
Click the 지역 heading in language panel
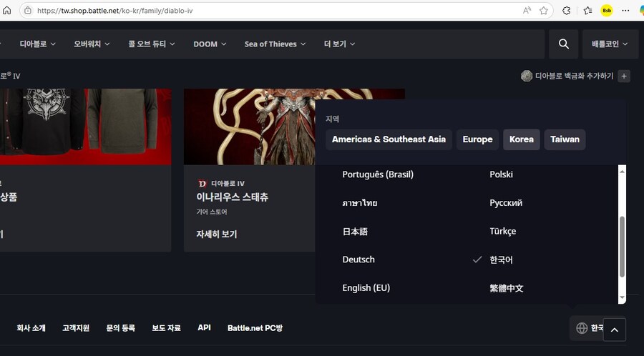point(332,119)
